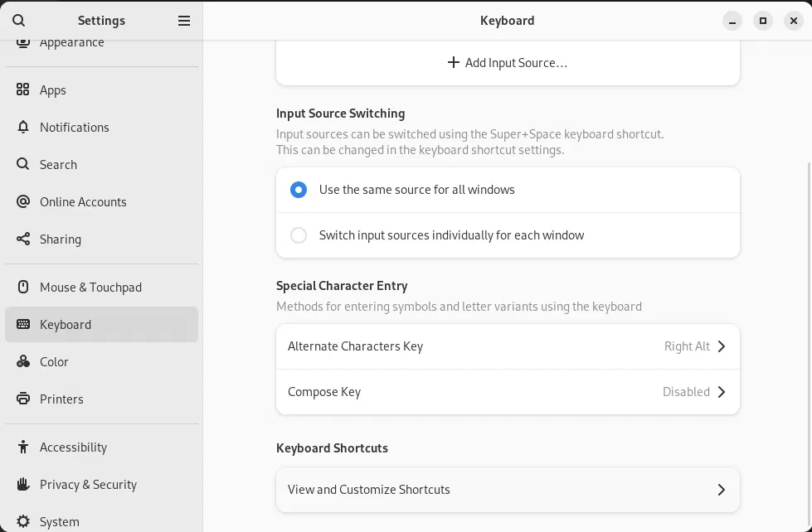
Task: Minimize the Settings window
Action: 732,21
